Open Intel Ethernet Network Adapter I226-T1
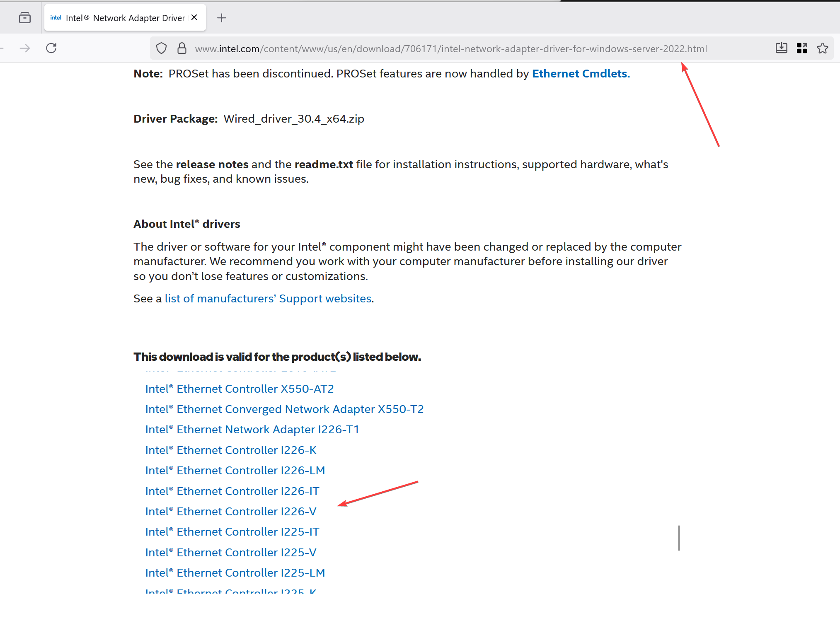The width and height of the screenshot is (840, 640). [252, 429]
